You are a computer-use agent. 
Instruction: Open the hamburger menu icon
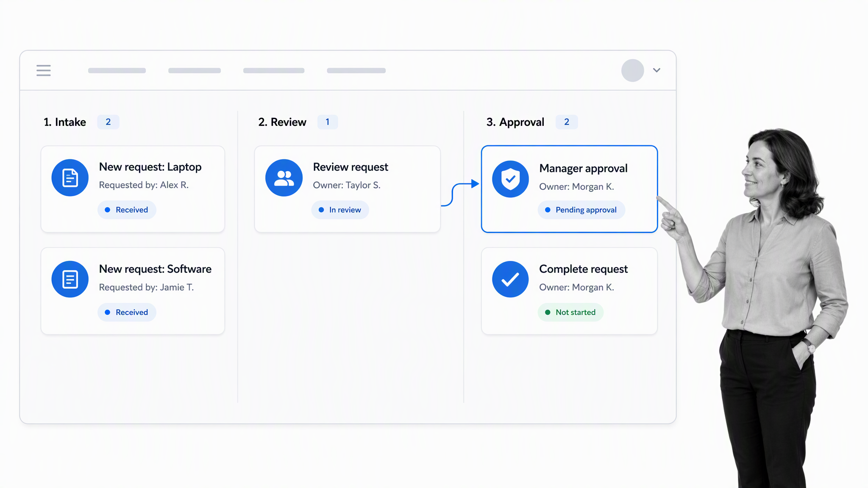click(x=43, y=70)
